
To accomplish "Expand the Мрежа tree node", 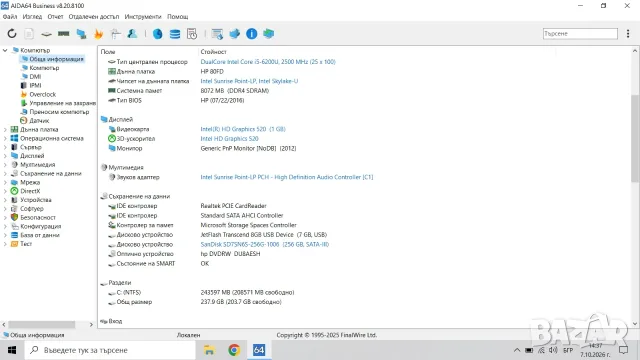I will click(x=5, y=182).
